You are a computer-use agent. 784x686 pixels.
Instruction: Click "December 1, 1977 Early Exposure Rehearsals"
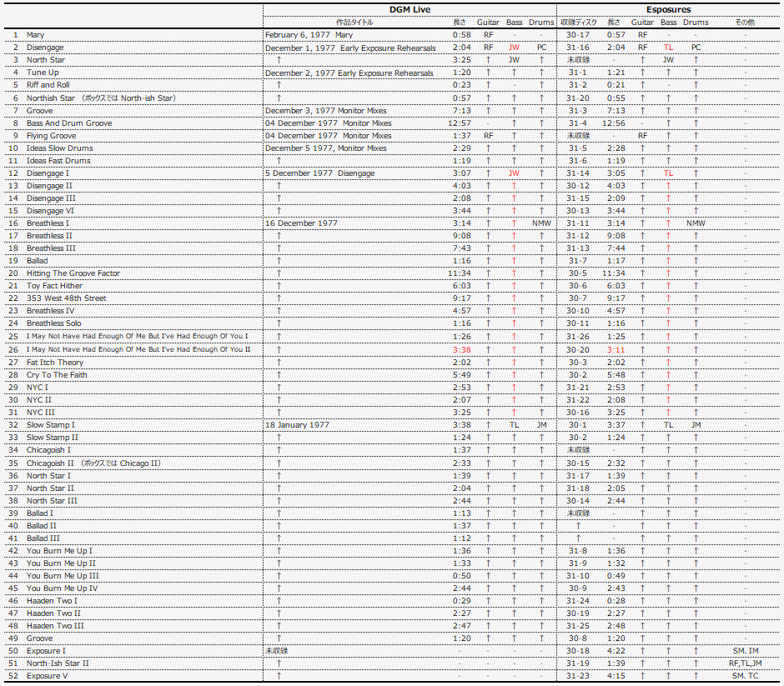tap(350, 48)
